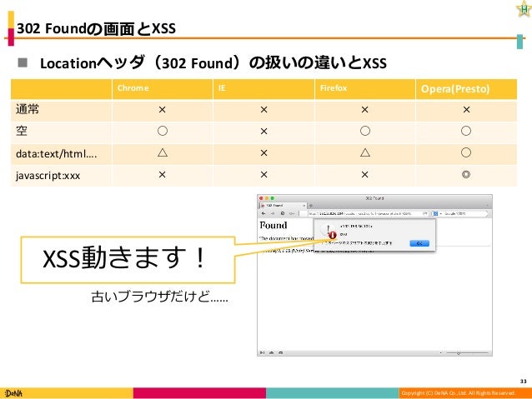Click the IE column header
The width and height of the screenshot is (532, 399).
pos(263,89)
